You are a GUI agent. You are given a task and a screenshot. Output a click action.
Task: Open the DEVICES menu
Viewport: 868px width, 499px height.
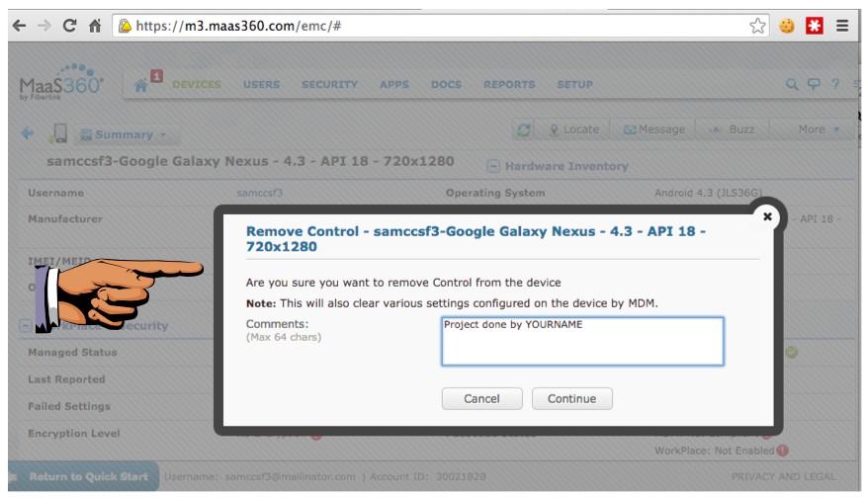pyautogui.click(x=197, y=85)
